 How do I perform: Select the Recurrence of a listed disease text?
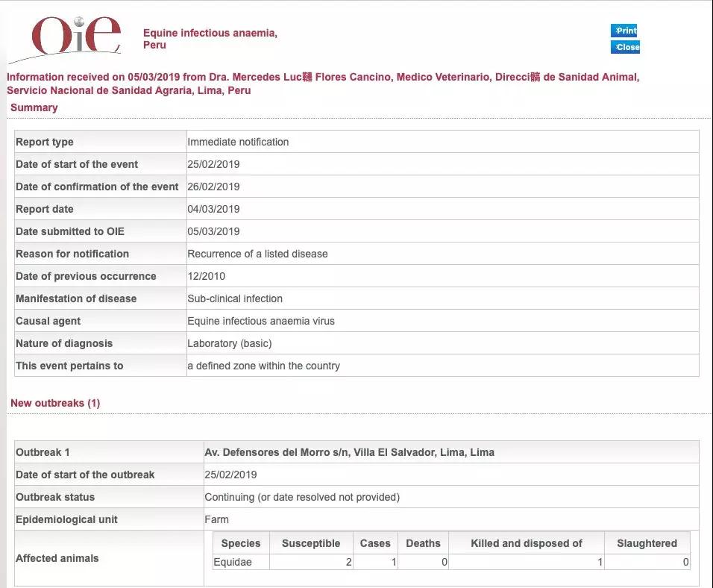pos(257,254)
